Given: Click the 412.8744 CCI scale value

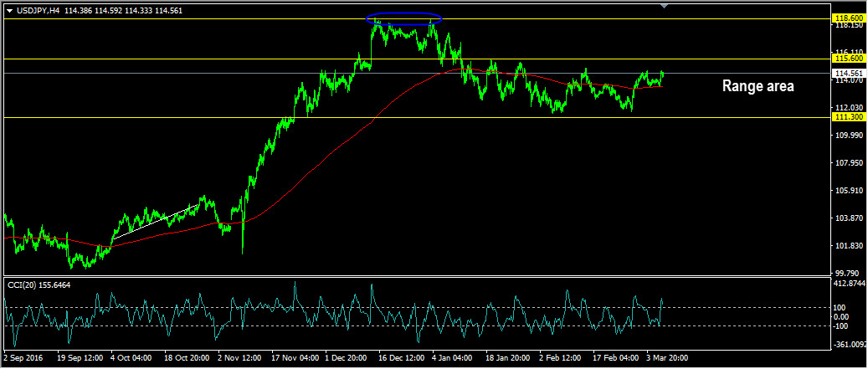Looking at the screenshot, I should 849,284.
